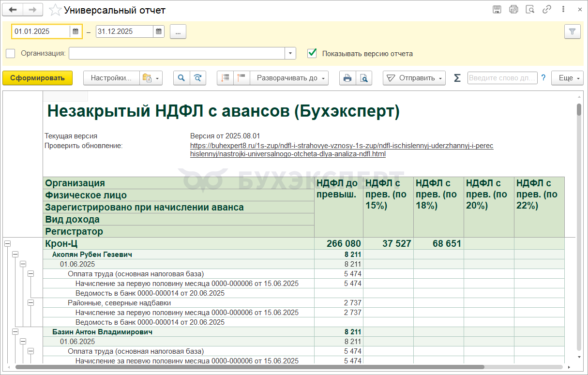Select Районные, северные надбавки row

pyautogui.click(x=179, y=303)
